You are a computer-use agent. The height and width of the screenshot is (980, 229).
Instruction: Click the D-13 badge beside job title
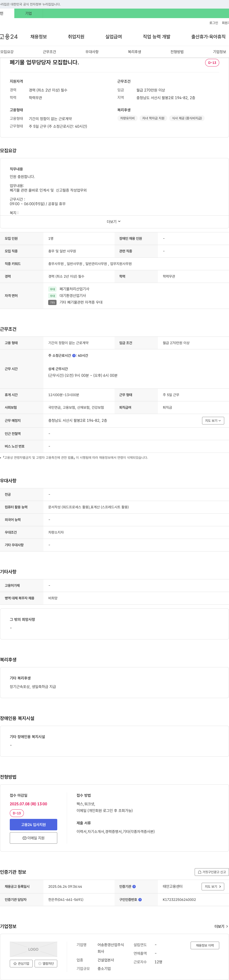coord(212,63)
